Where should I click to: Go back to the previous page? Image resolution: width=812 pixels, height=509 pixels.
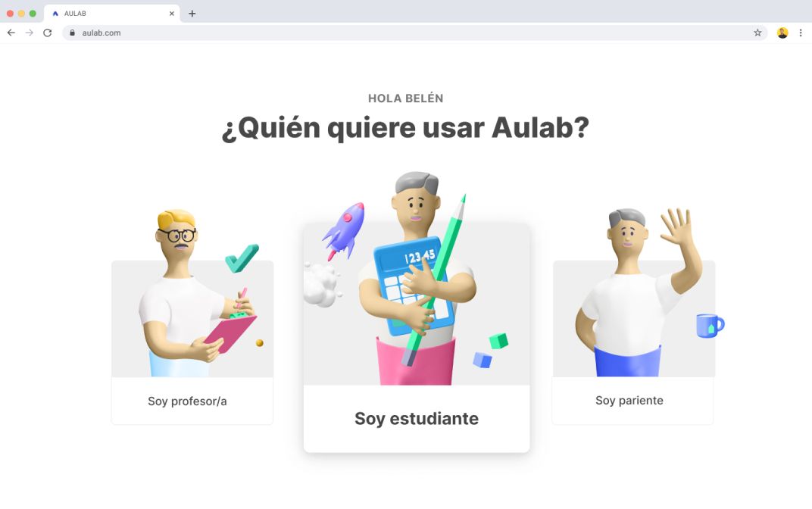pyautogui.click(x=11, y=33)
